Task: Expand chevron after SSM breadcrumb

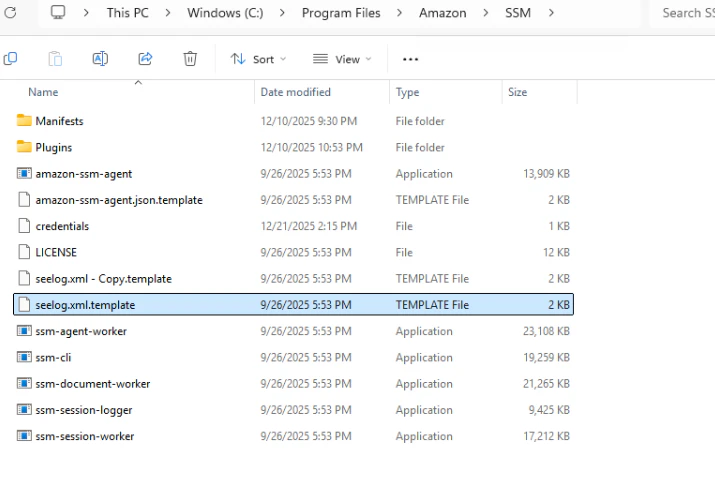Action: [551, 13]
